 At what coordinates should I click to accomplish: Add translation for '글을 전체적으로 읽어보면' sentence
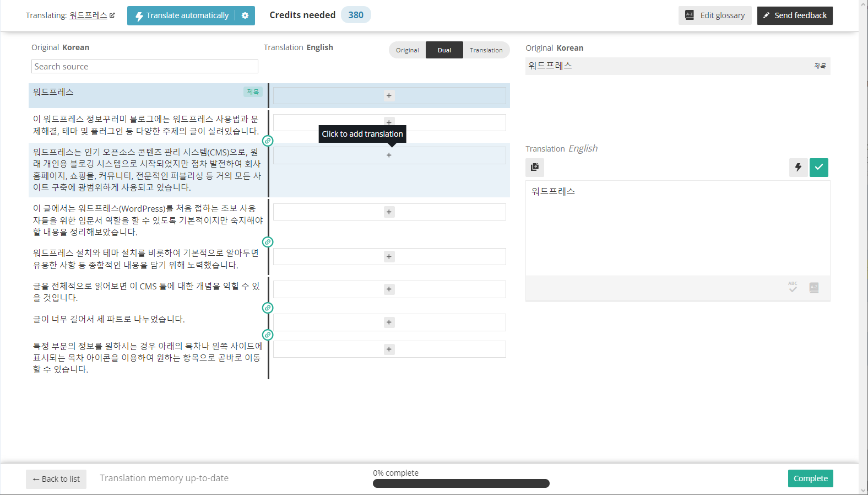pos(389,289)
